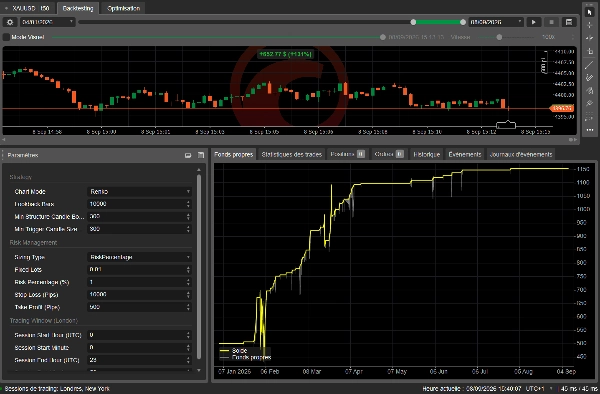Select the crosshair tool in right toolbar

point(589,25)
